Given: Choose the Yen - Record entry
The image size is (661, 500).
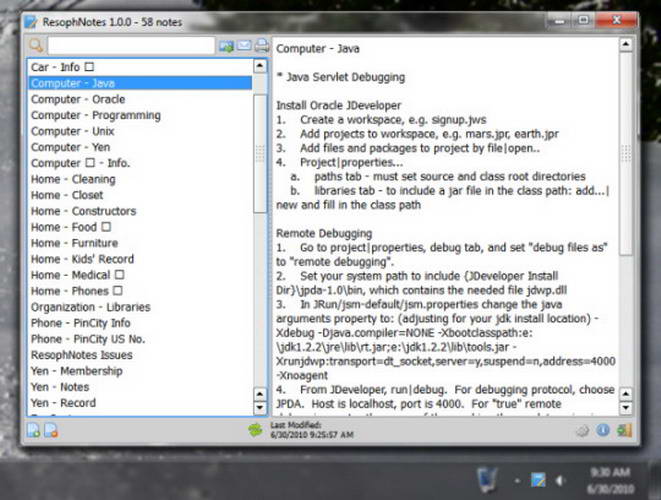Looking at the screenshot, I should (x=140, y=403).
